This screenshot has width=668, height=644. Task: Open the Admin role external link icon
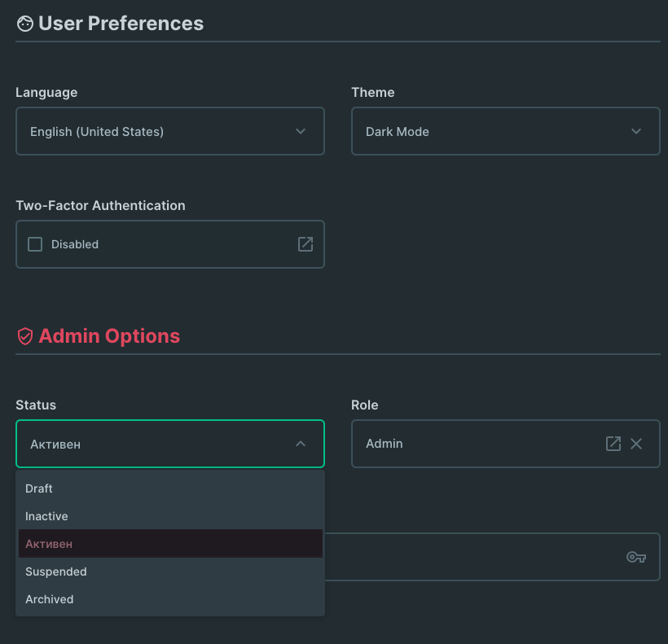pyautogui.click(x=613, y=444)
